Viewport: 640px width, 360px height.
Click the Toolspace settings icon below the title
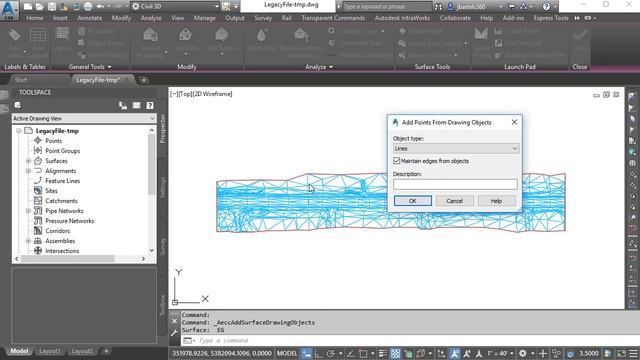18,105
